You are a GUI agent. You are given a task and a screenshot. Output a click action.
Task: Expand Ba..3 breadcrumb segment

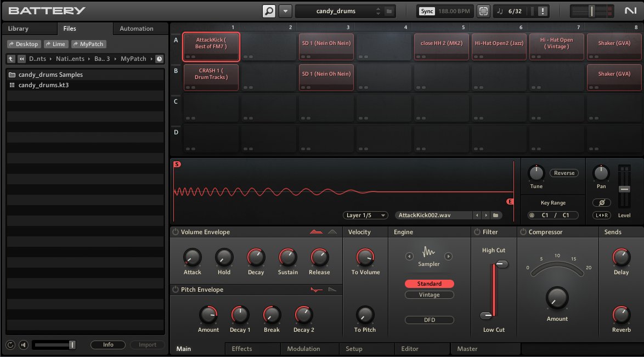(x=102, y=59)
